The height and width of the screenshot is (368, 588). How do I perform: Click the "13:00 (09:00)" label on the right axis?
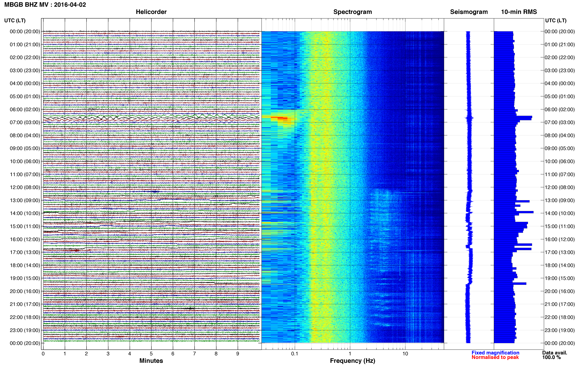pos(560,201)
